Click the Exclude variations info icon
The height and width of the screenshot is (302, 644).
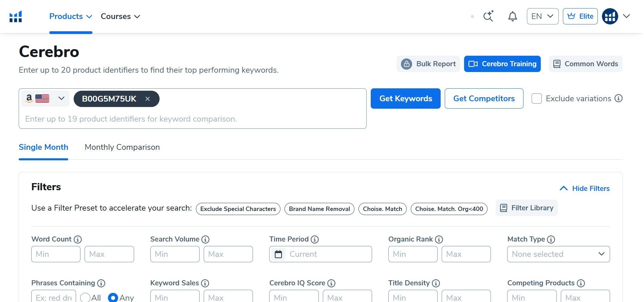click(x=619, y=99)
